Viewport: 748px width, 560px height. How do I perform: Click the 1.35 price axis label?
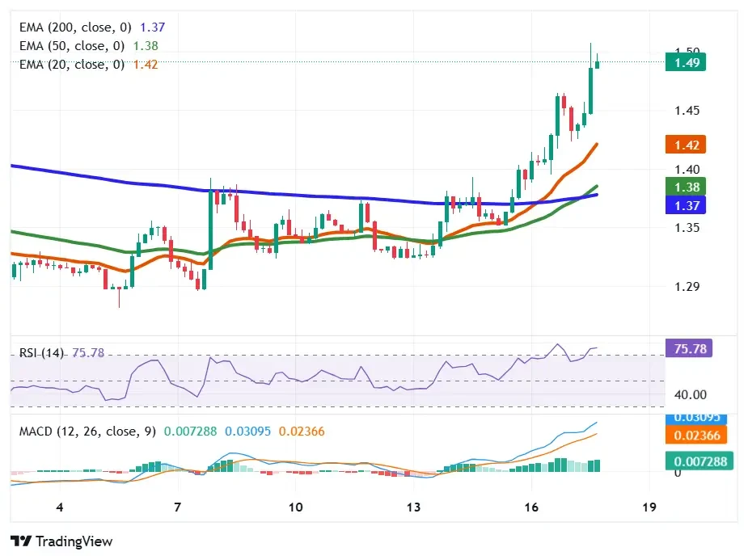coord(687,228)
